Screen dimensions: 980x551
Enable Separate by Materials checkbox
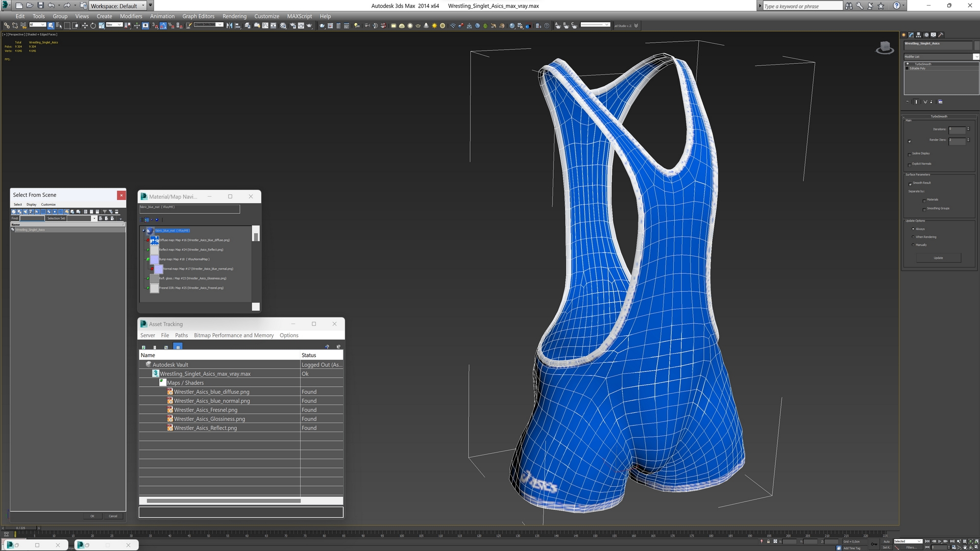point(924,201)
